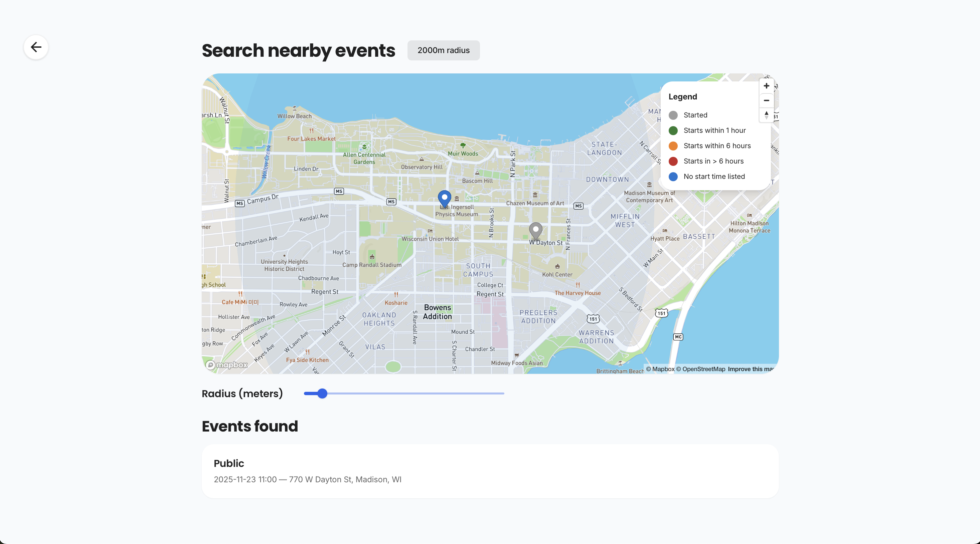Viewport: 980px width, 544px height.
Task: Click the Kohl Center map icon
Action: pos(557,266)
